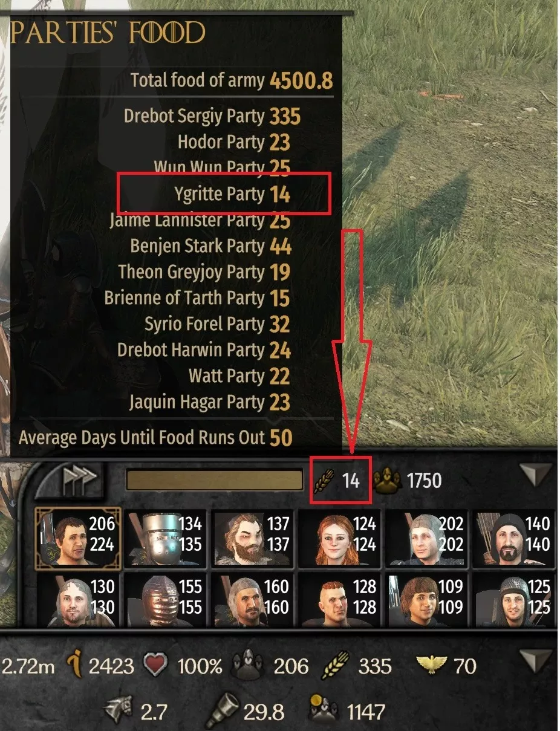560x731 pixels.
Task: Select the red-haired Ygritte portrait
Action: click(x=340, y=539)
